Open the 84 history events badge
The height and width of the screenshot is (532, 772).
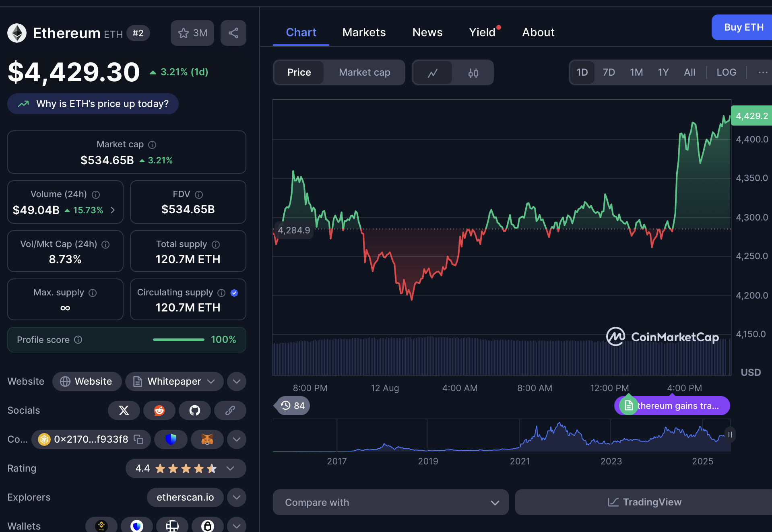coord(292,405)
